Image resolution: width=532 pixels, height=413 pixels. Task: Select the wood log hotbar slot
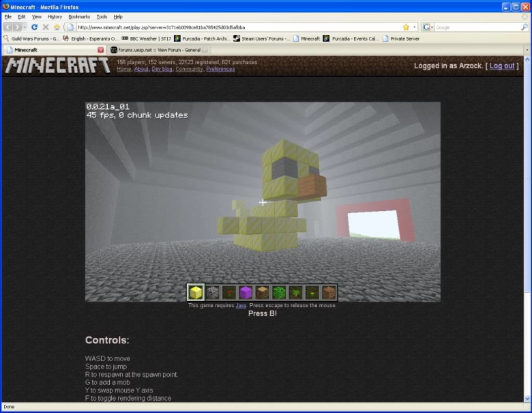(263, 292)
